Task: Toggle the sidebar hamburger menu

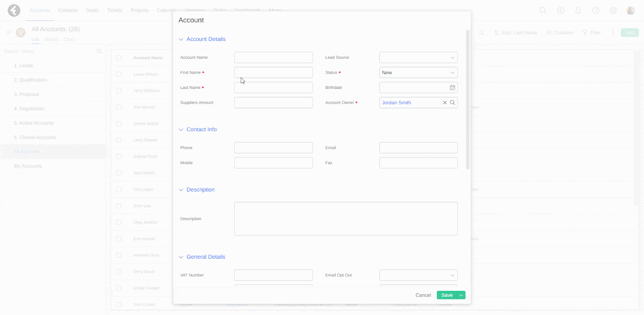Action: coord(8,32)
